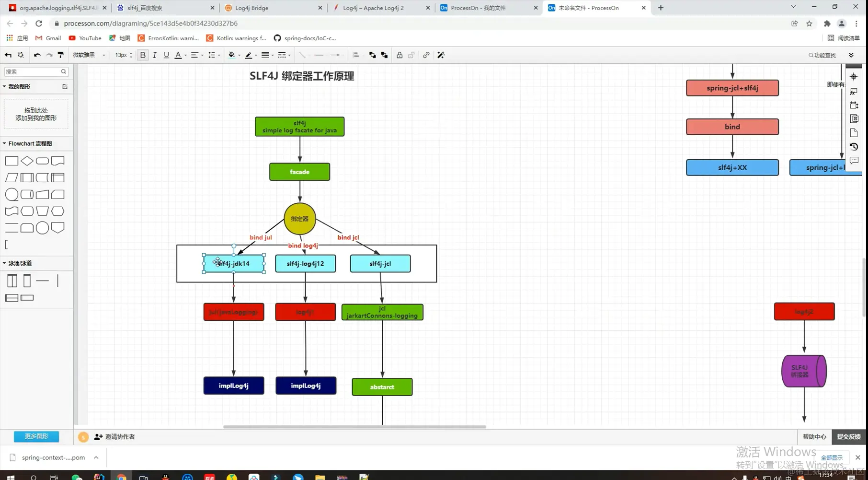
Task: Collapse the 我的图形 section
Action: 4,87
